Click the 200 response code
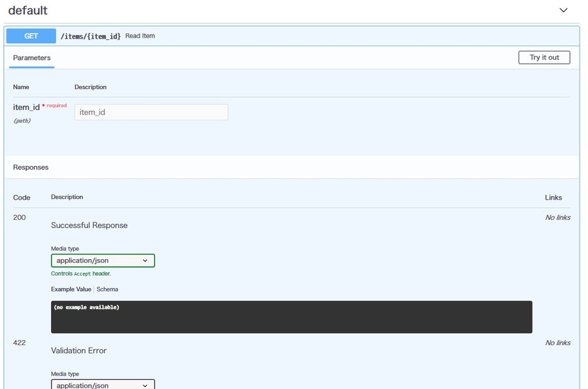Viewport: 588px width, 389px height. (x=19, y=218)
